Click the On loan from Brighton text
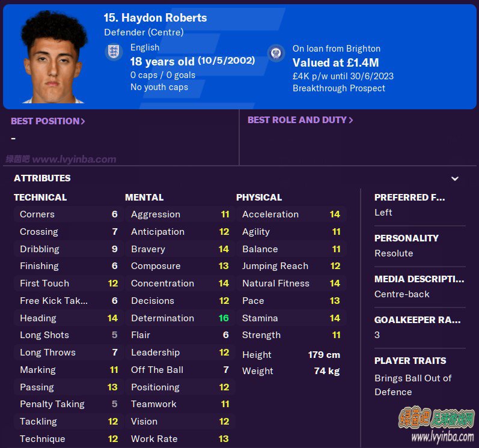The width and height of the screenshot is (479, 448). [337, 49]
